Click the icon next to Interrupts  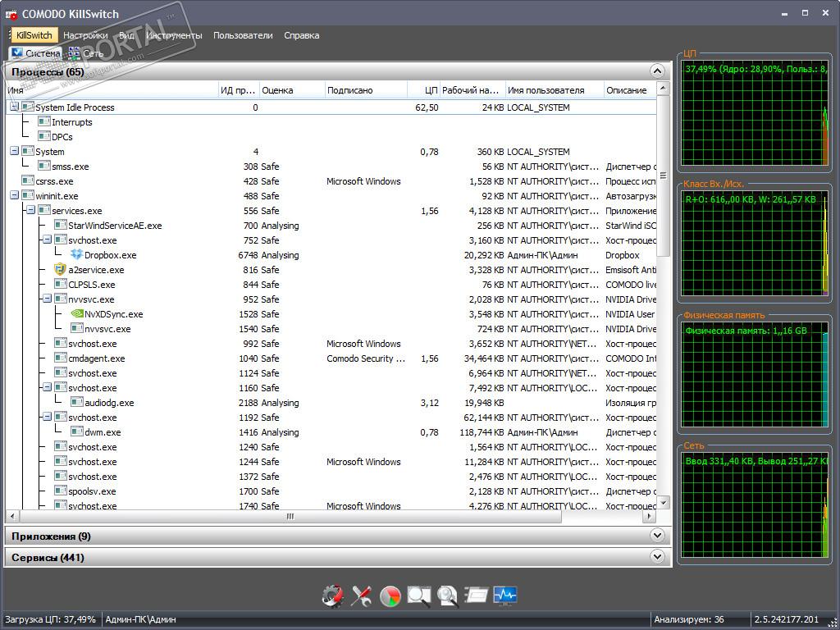[x=44, y=121]
